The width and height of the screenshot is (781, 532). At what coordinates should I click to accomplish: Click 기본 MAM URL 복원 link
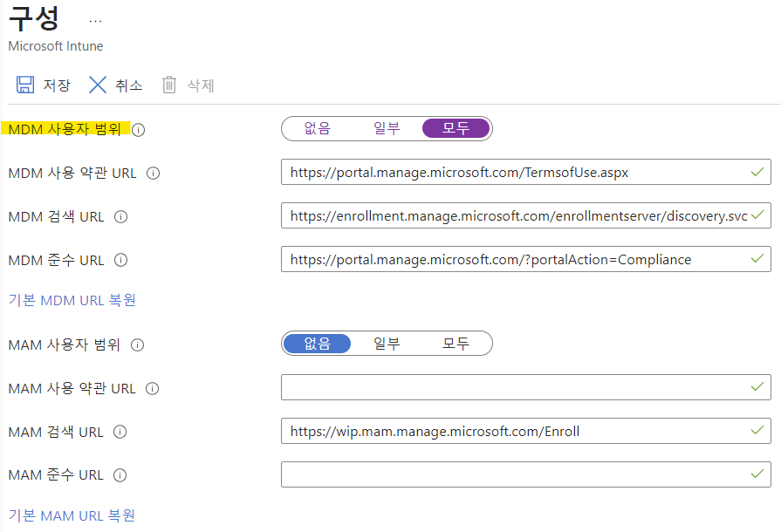click(x=72, y=515)
